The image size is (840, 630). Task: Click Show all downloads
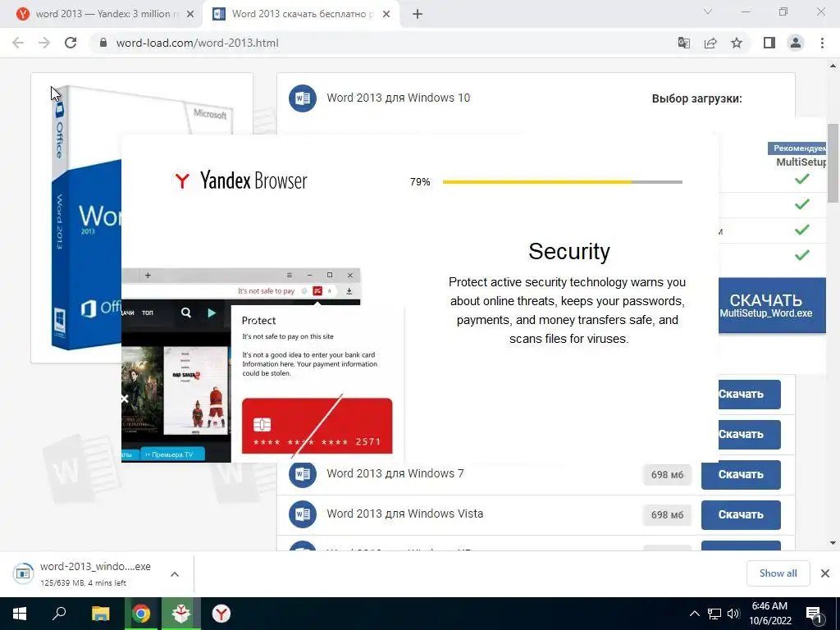778,573
